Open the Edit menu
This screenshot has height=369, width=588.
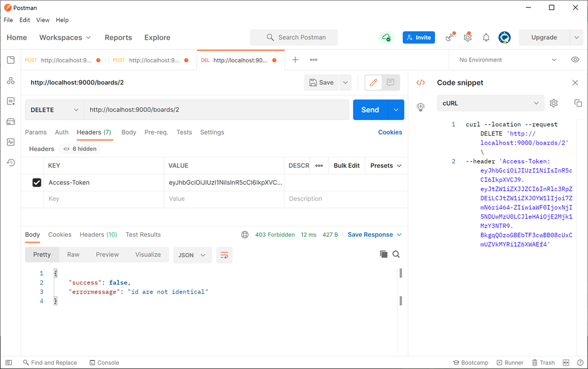pos(25,20)
